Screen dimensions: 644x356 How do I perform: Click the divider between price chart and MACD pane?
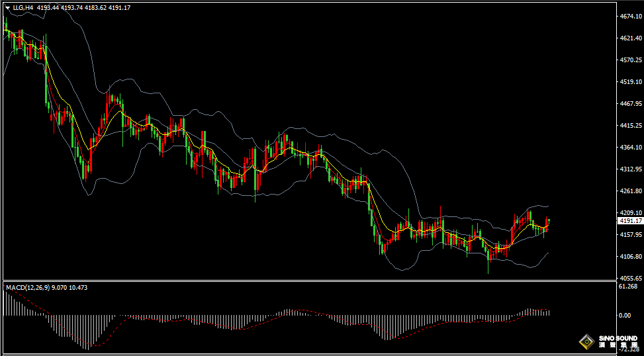[x=310, y=281]
